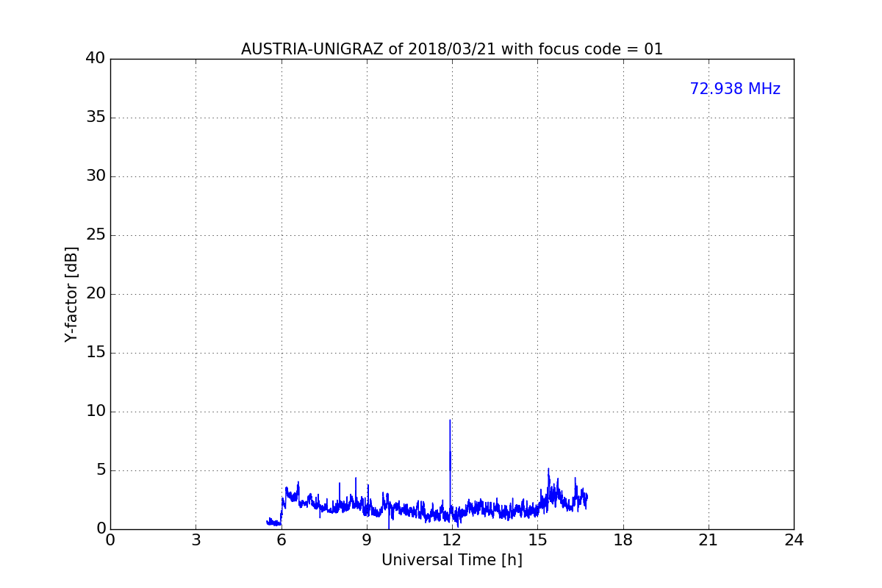The height and width of the screenshot is (588, 882).
Task: Click the x-axis tick label 9
Action: tap(367, 540)
